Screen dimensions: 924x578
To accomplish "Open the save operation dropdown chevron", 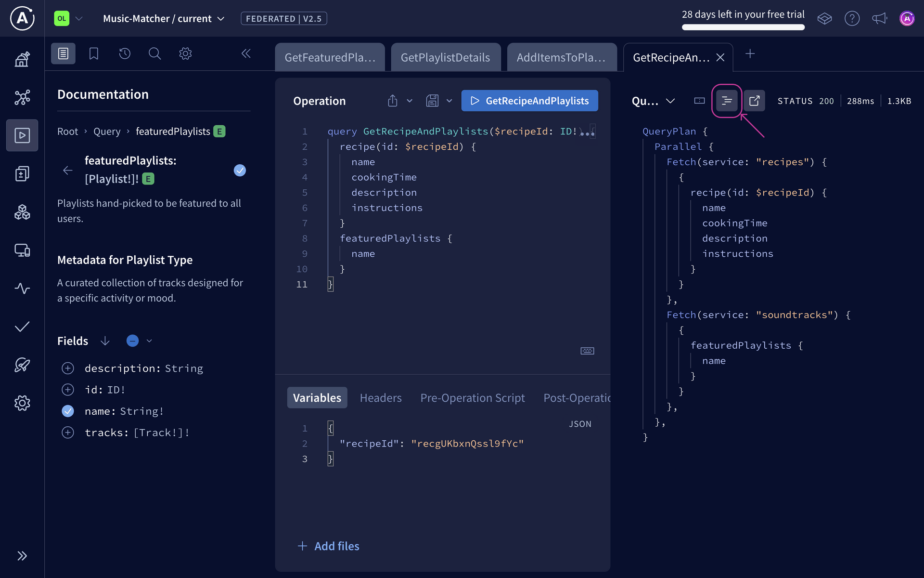I will click(x=449, y=101).
